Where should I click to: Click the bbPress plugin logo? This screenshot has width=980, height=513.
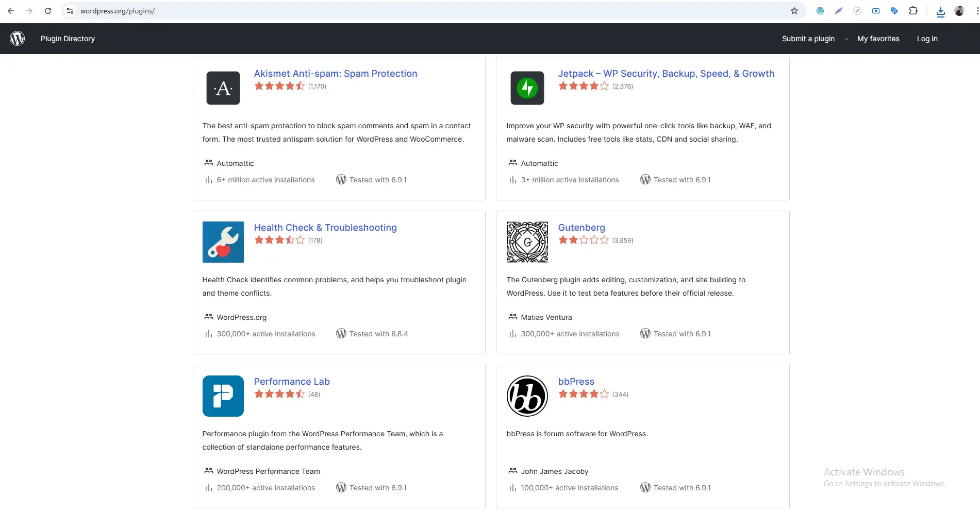527,396
